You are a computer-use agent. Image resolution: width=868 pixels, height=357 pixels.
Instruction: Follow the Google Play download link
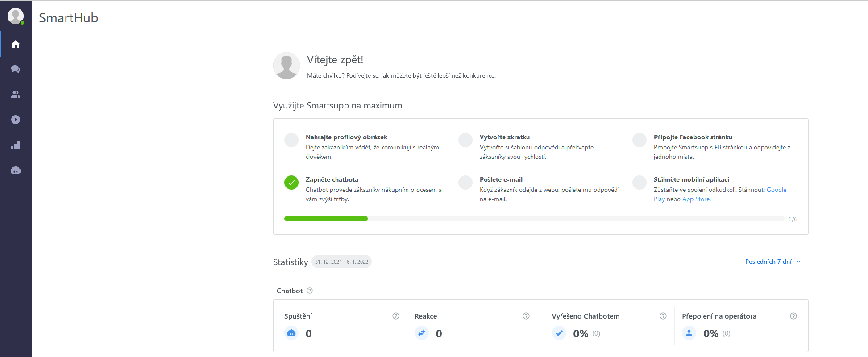coord(776,190)
